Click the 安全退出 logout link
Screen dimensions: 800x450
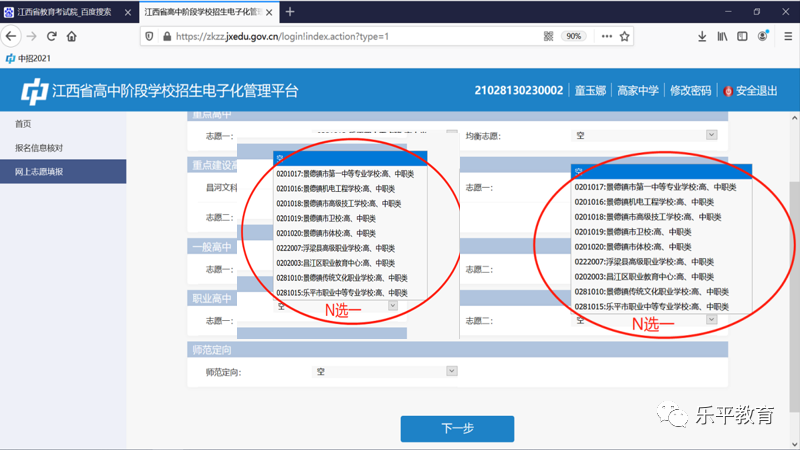750,91
